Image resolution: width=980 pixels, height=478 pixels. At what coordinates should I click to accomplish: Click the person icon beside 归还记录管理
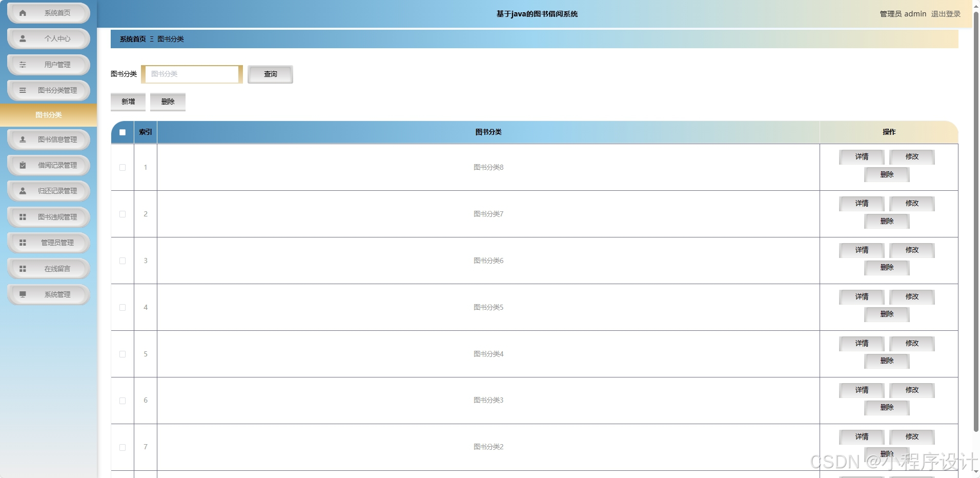23,191
